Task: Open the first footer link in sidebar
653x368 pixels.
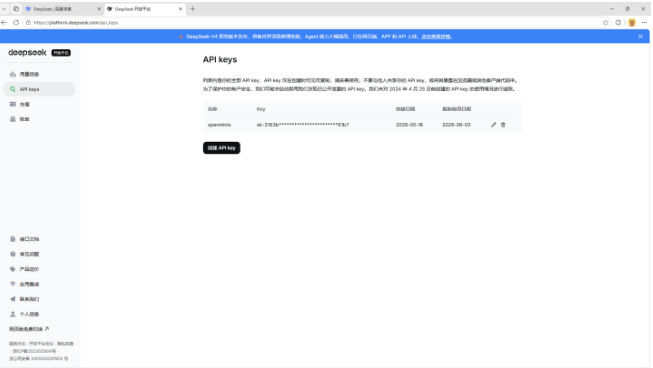Action: point(17,344)
